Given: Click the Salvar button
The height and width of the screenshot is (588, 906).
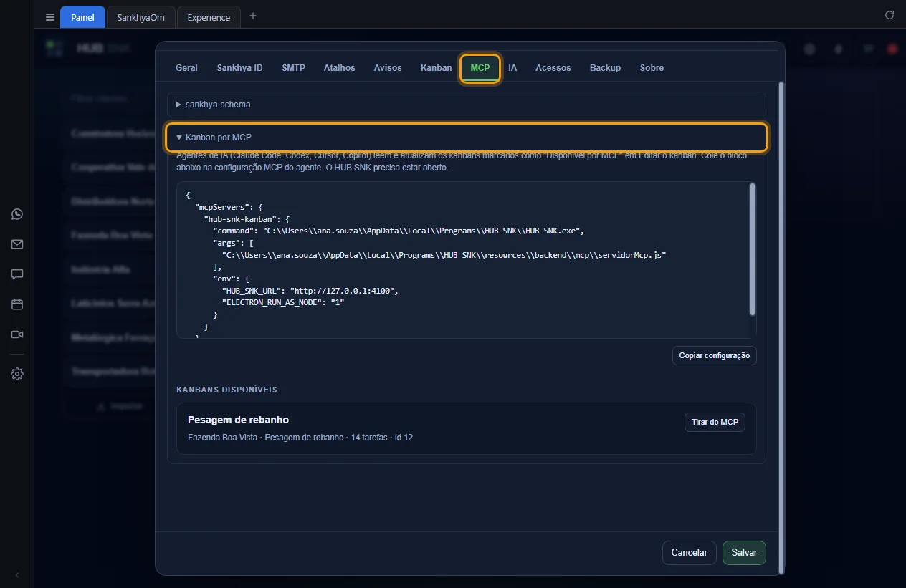Looking at the screenshot, I should [744, 553].
